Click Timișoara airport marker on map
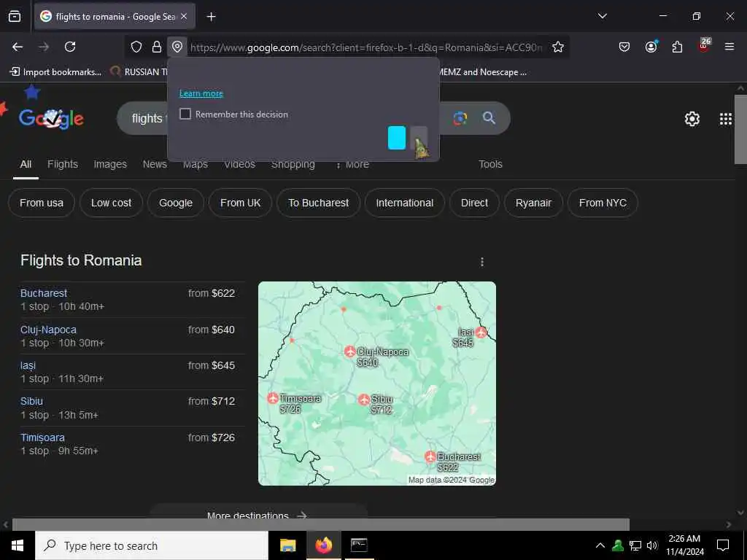Image resolution: width=747 pixels, height=560 pixels. click(x=273, y=398)
